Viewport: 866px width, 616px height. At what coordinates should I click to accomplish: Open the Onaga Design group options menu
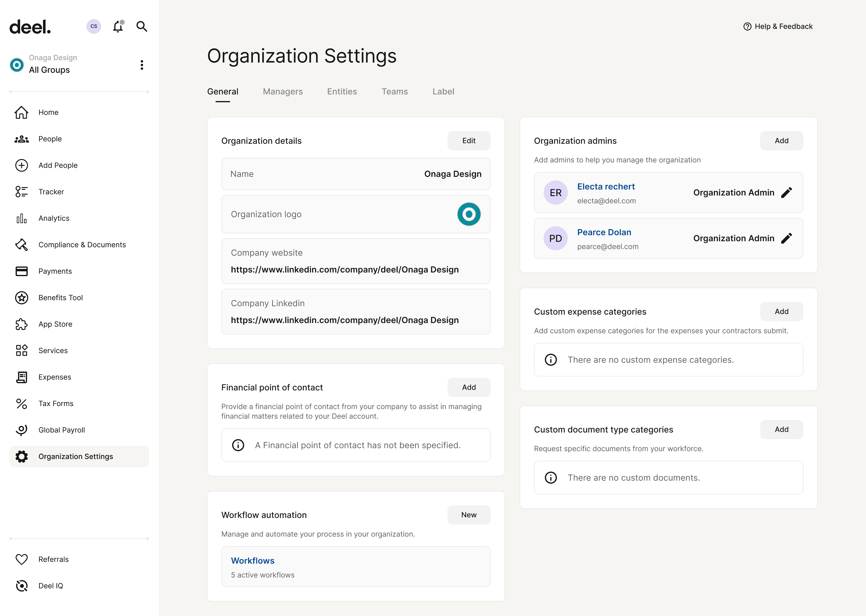142,65
